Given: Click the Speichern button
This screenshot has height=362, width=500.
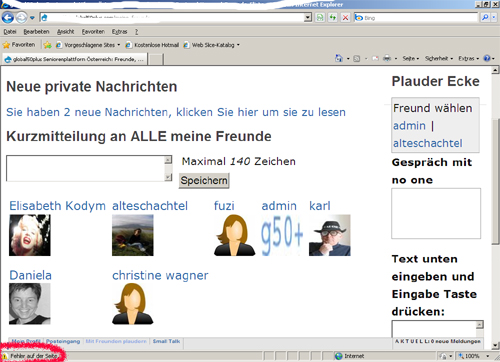Looking at the screenshot, I should [x=204, y=181].
